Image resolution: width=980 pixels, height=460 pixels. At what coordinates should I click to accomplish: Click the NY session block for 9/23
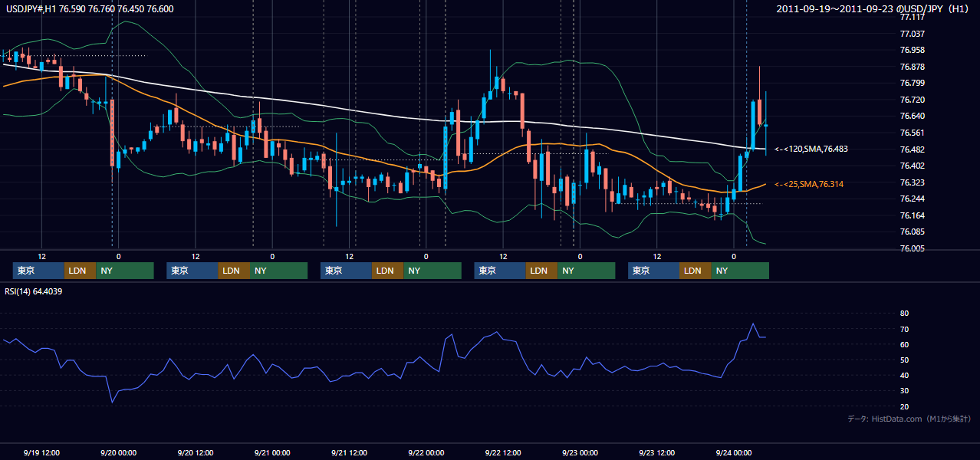click(x=740, y=271)
